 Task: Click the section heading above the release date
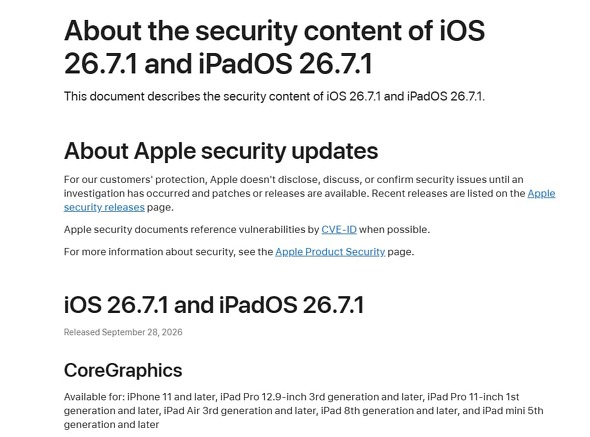click(214, 305)
